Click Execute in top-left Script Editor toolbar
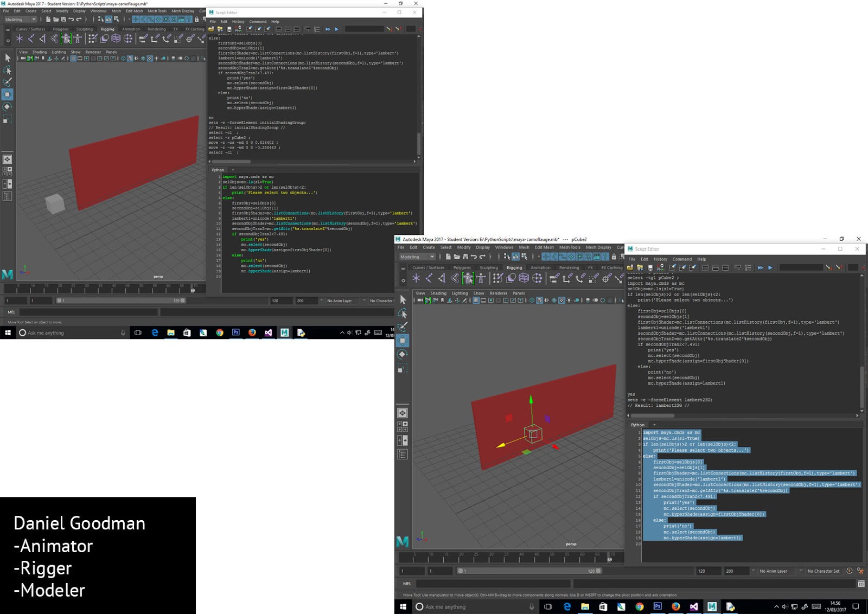 click(x=336, y=29)
